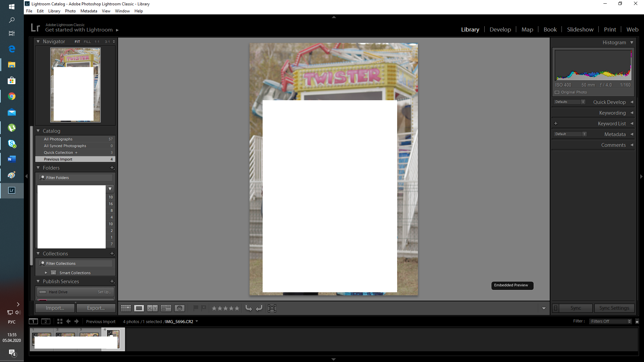Screen dimensions: 644x362
Task: Expand the Publish Services panel
Action: coord(38,281)
